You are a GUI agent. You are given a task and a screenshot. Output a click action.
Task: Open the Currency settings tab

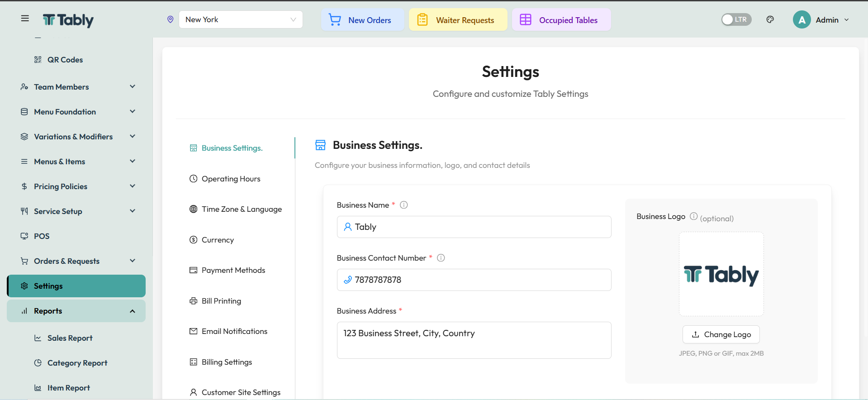[236, 240]
